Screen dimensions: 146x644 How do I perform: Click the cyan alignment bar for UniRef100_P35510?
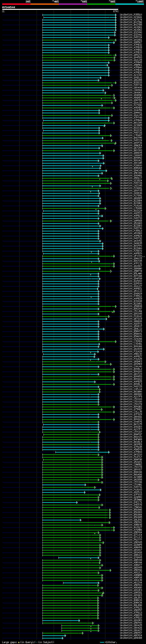click(x=79, y=15)
